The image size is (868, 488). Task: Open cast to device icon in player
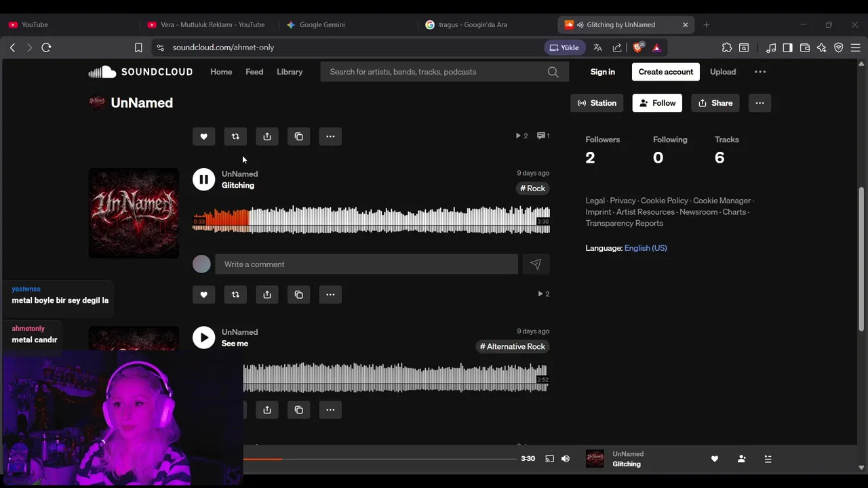point(549,459)
